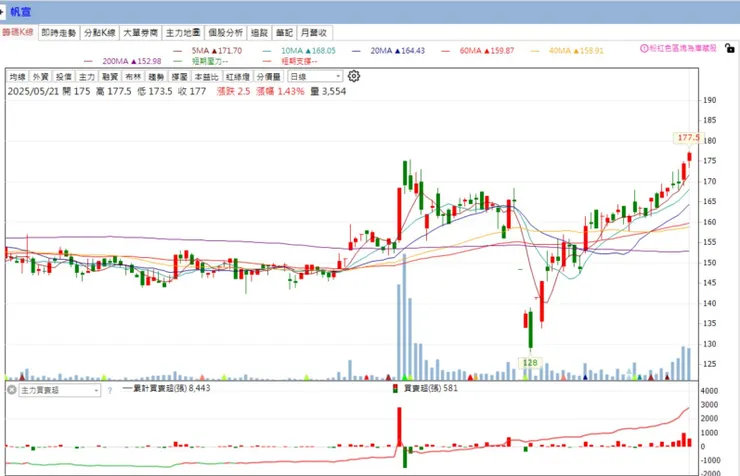This screenshot has width=740, height=476.
Task: Toggle the 主力 overlay button
Action: coord(87,76)
